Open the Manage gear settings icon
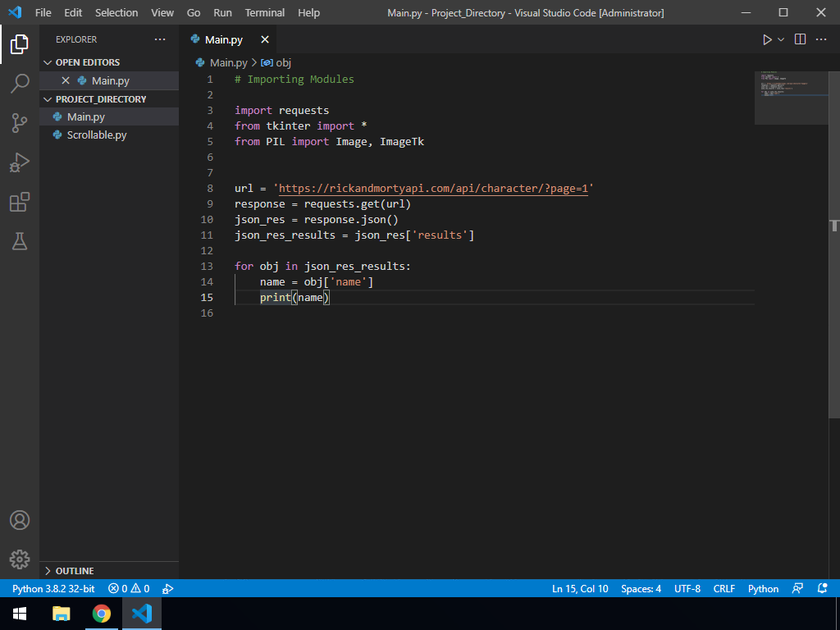The height and width of the screenshot is (630, 840). pyautogui.click(x=20, y=559)
